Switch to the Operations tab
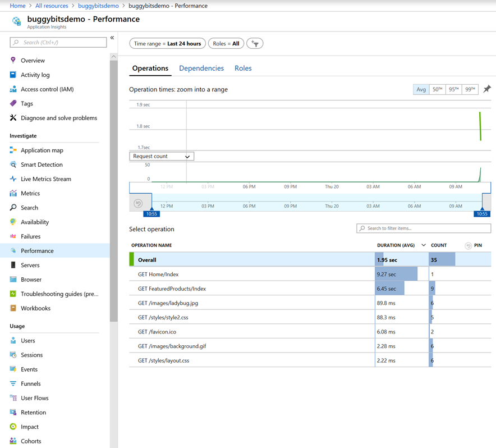The height and width of the screenshot is (448, 496). [x=150, y=68]
